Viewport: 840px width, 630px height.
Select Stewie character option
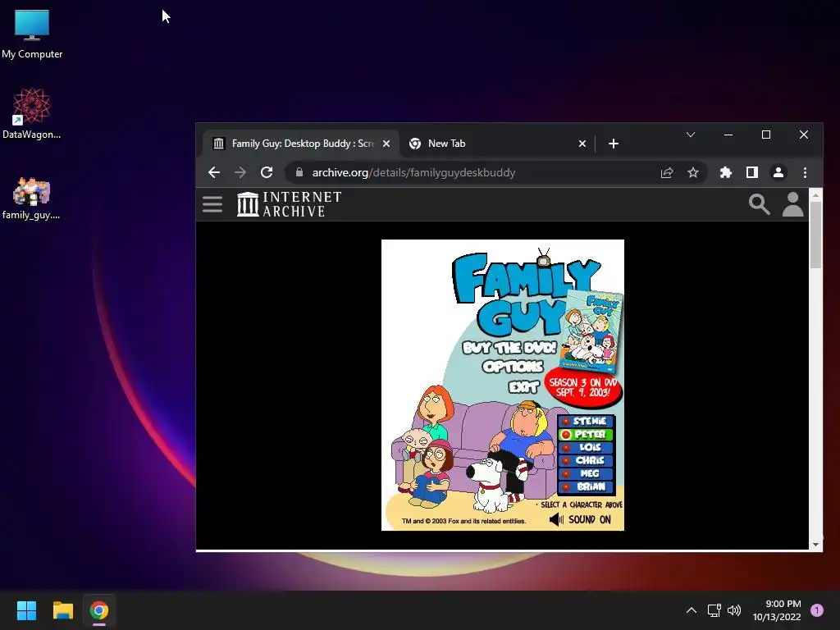point(586,421)
